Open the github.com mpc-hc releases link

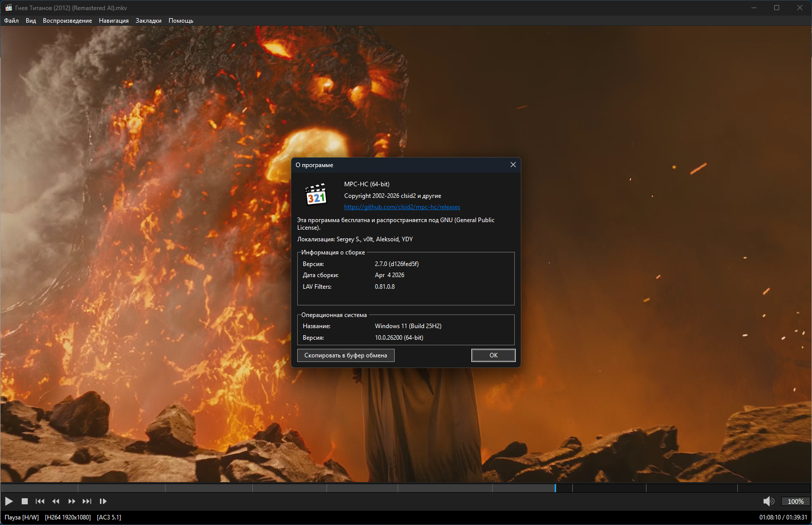(x=402, y=207)
